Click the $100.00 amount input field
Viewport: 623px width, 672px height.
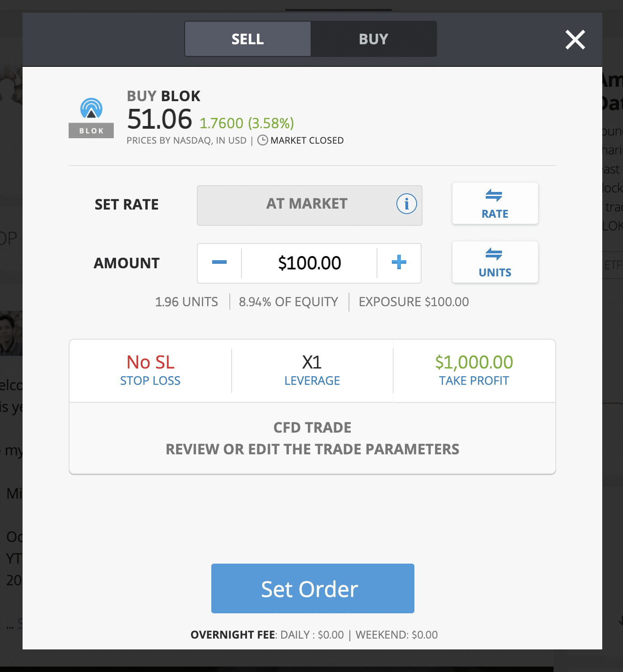click(309, 263)
